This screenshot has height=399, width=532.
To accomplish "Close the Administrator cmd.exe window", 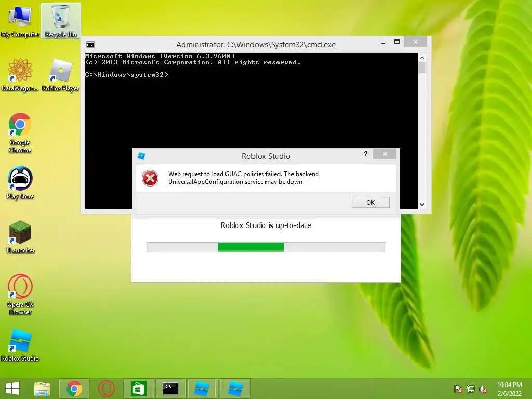I will (416, 42).
